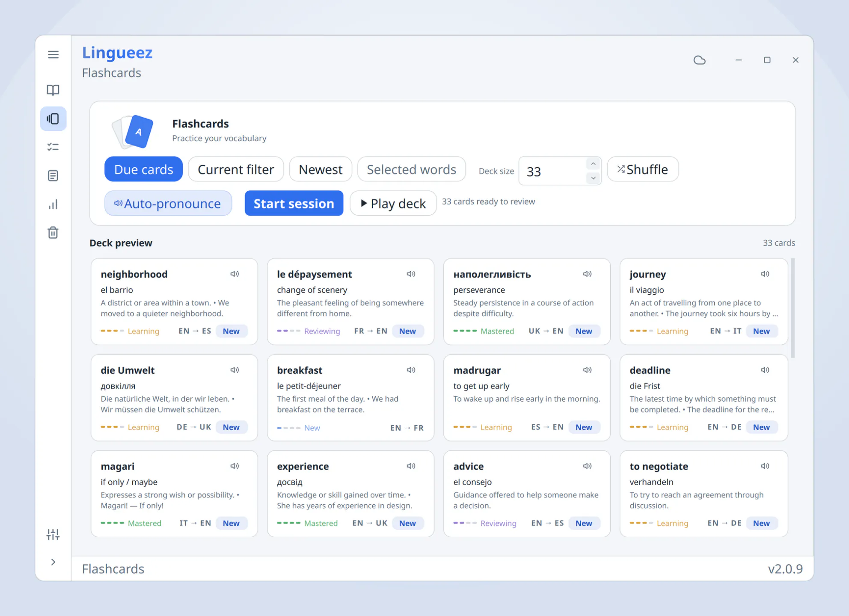Play pronunciation for magari
This screenshot has width=849, height=616.
coord(235,466)
